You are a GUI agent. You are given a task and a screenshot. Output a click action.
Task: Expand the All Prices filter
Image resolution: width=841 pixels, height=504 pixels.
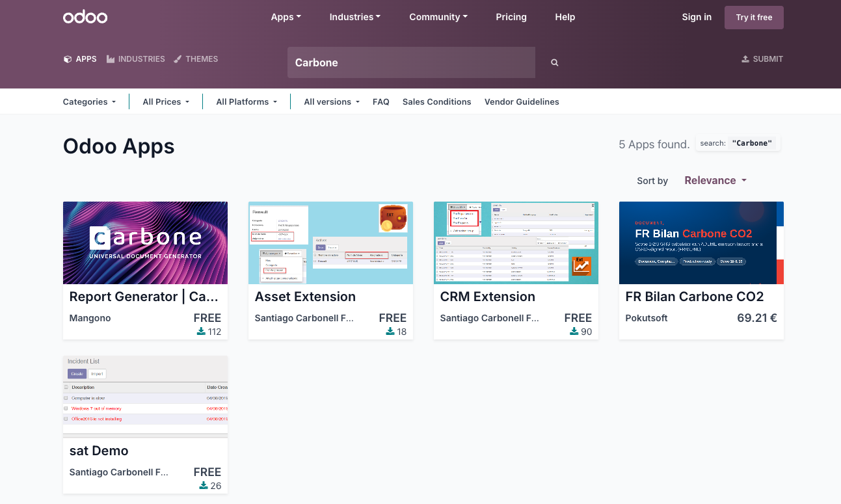tap(166, 101)
